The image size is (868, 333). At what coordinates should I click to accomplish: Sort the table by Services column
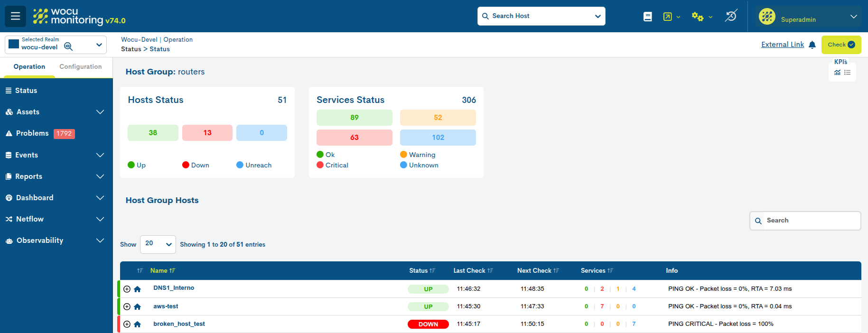click(597, 270)
